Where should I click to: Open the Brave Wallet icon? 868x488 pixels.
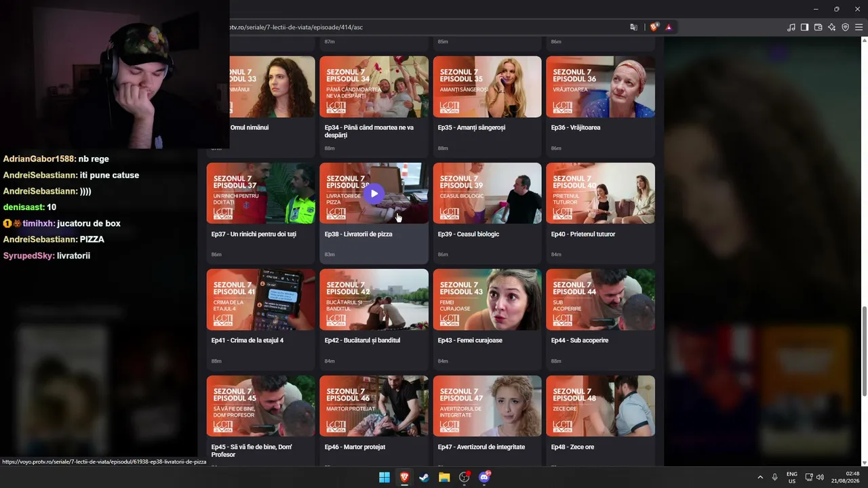[818, 27]
